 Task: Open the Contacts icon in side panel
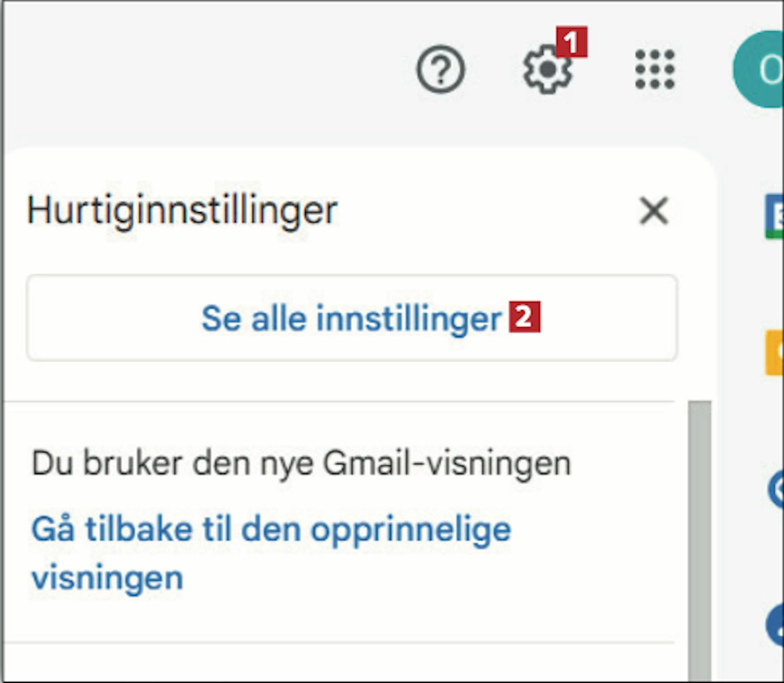click(x=775, y=625)
